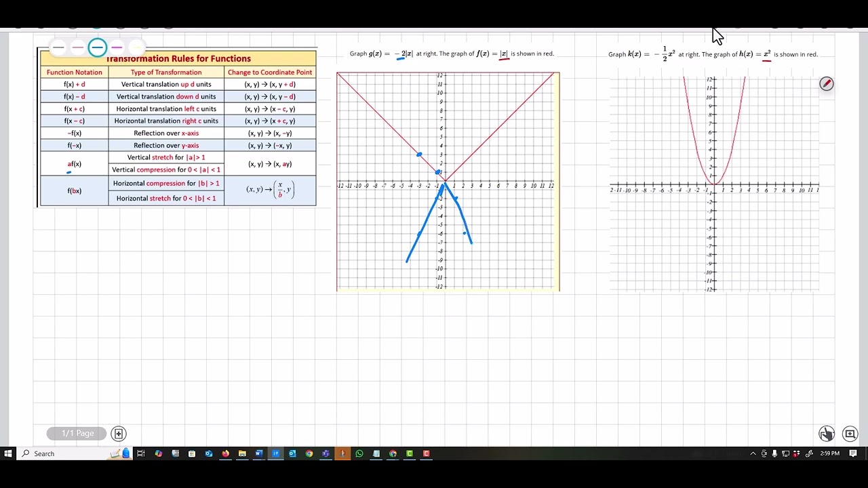This screenshot has width=868, height=488.
Task: Launch Firefox from the taskbar
Action: [x=225, y=453]
